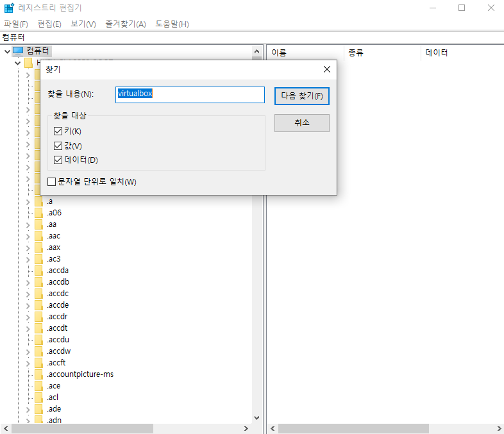Image resolution: width=504 pixels, height=434 pixels.
Task: Expand the .accdb key
Action: [28, 283]
